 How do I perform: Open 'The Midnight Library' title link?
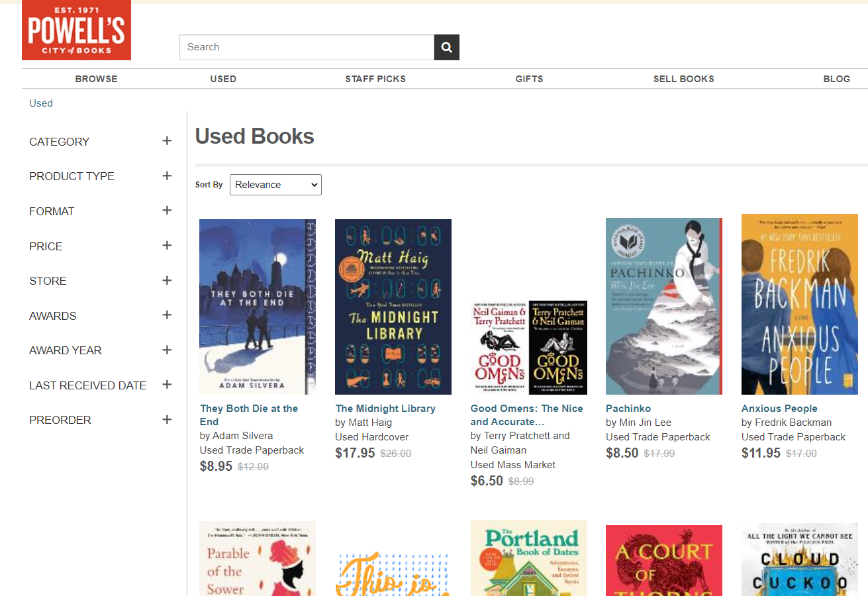tap(385, 408)
